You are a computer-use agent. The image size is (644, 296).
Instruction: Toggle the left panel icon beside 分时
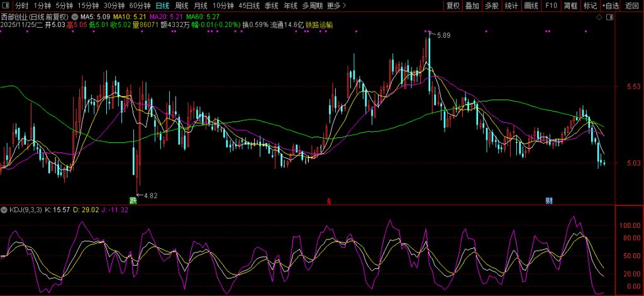(x=7, y=6)
